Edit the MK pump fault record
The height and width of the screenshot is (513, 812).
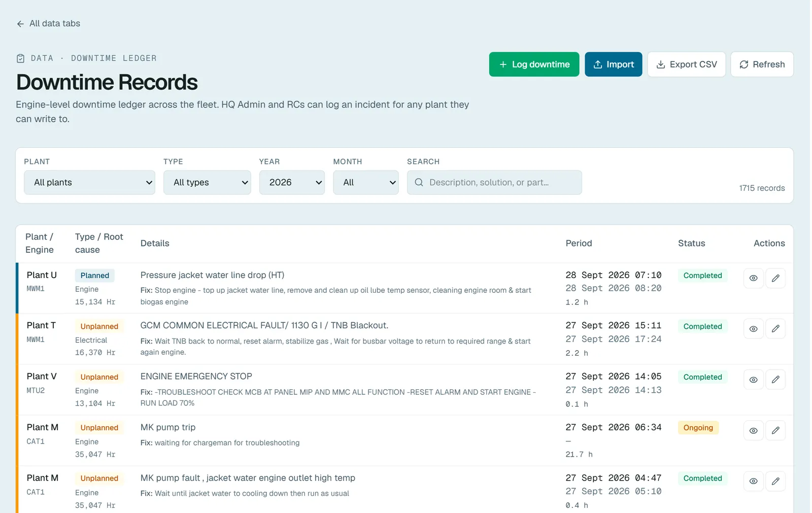tap(775, 481)
